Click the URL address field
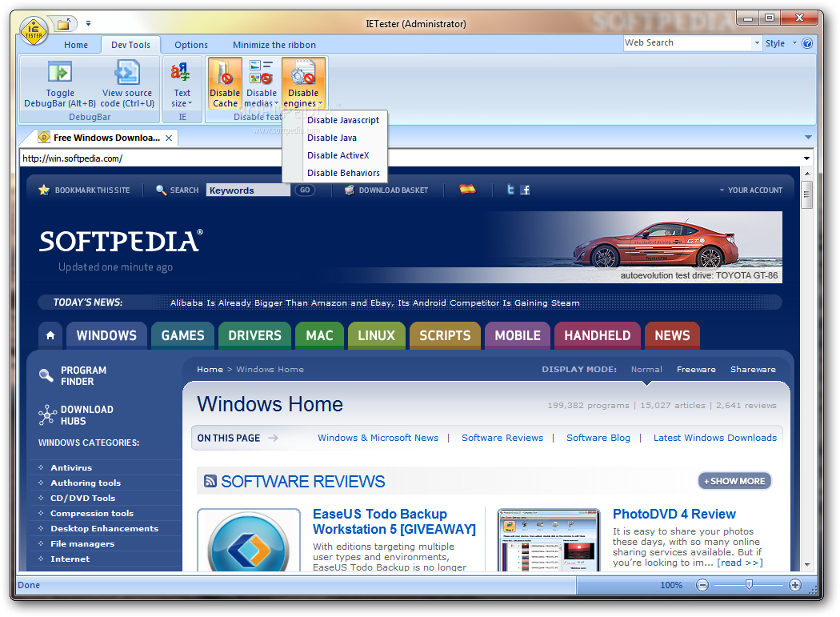The width and height of the screenshot is (840, 617). click(410, 158)
